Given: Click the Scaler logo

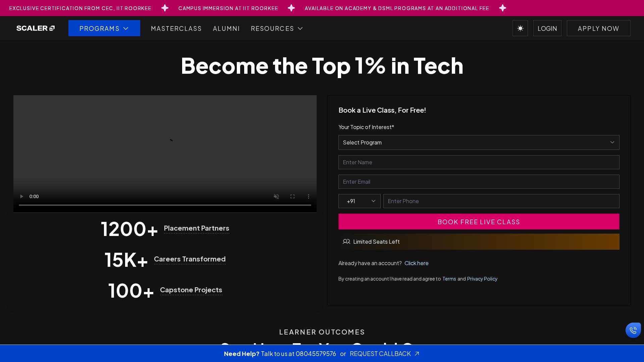Looking at the screenshot, I should 36,28.
